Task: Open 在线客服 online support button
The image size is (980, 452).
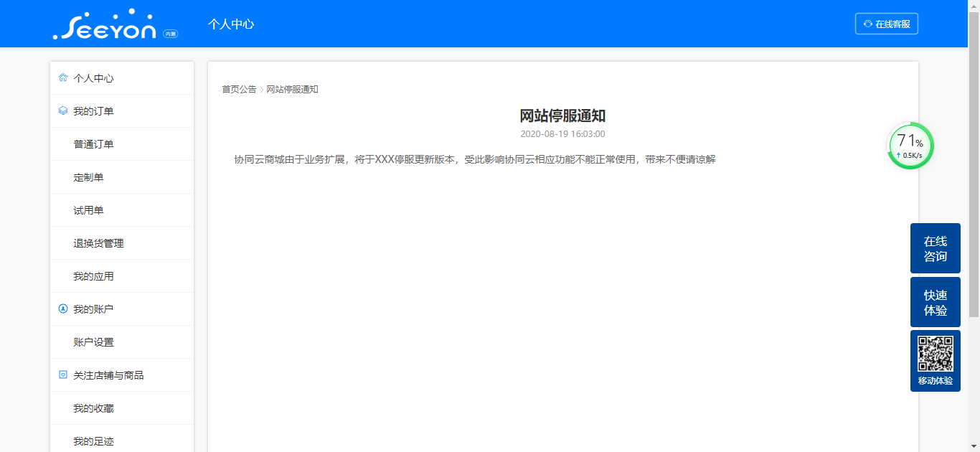Action: 887,24
